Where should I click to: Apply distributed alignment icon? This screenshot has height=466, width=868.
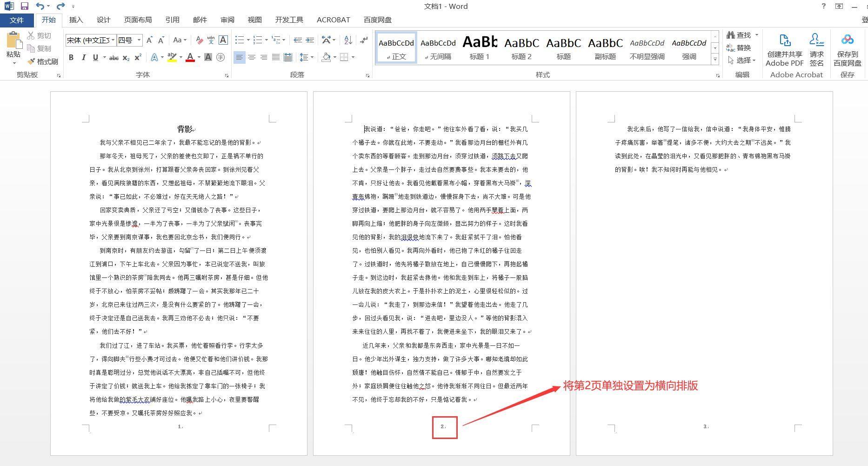[288, 57]
